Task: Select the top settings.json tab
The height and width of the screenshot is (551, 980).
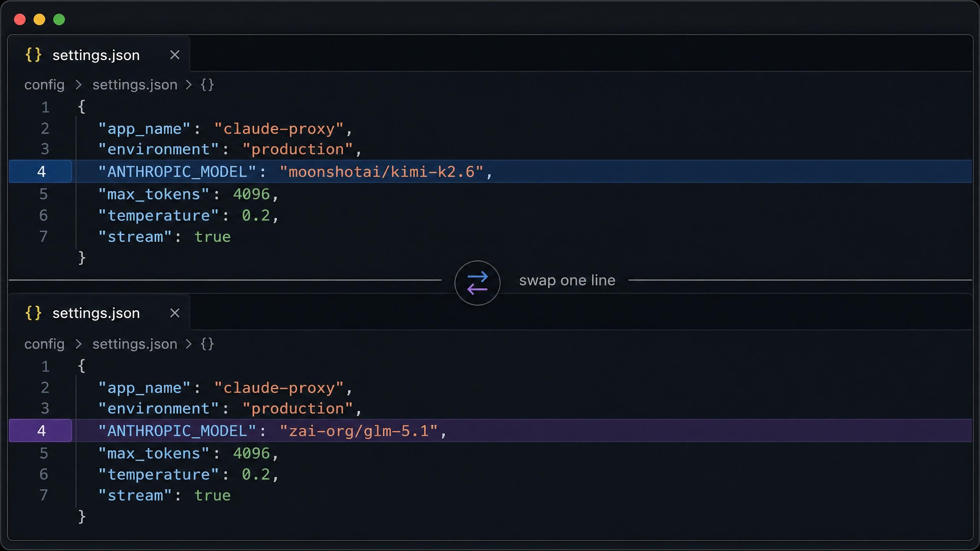Action: coord(99,55)
